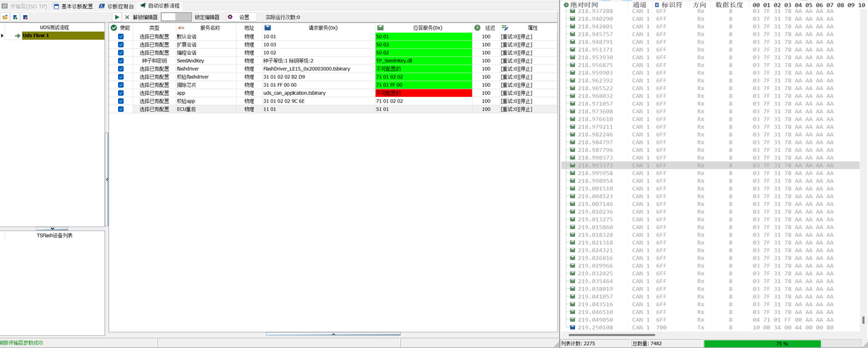Image resolution: width=868 pixels, height=348 pixels.
Task: Click the splitter handle above TSFlash设备列表
Action: click(x=52, y=229)
